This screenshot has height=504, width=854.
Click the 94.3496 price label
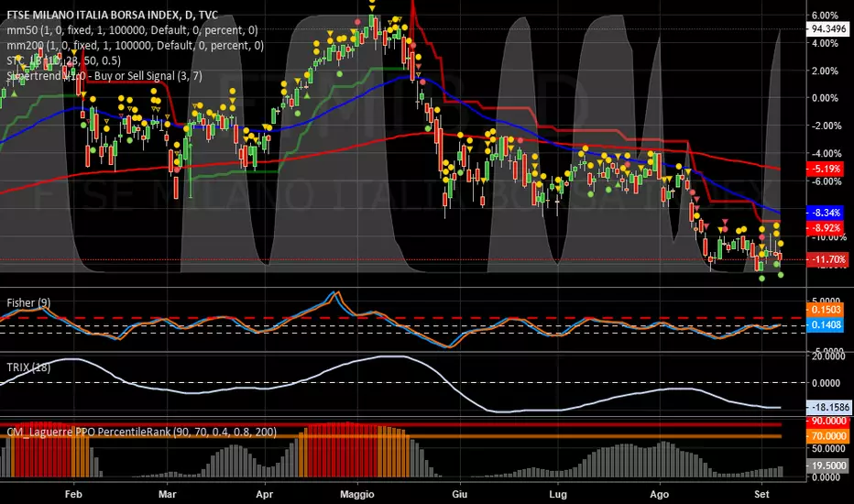829,29
